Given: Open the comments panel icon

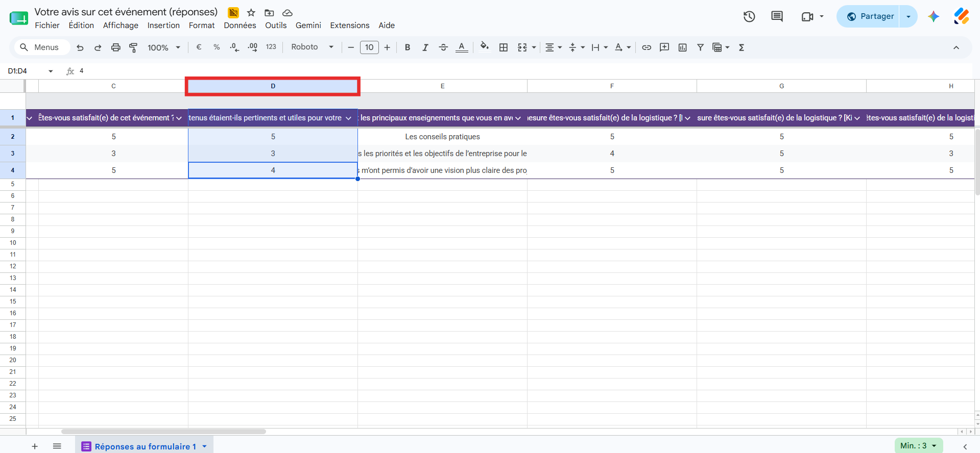Looking at the screenshot, I should pos(777,16).
